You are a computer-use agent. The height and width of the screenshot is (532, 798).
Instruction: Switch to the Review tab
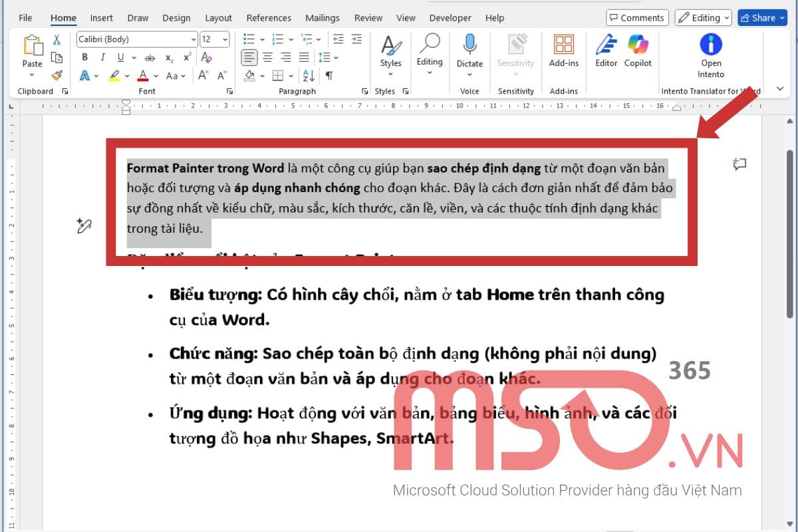click(368, 18)
